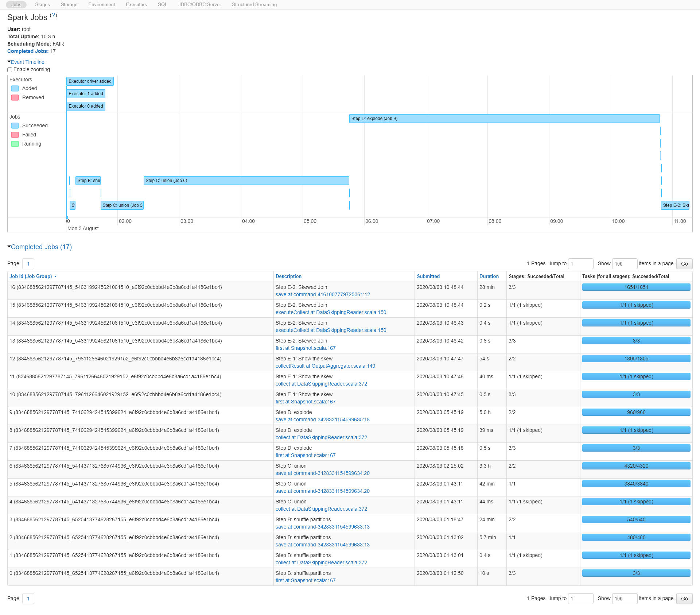
Task: Click submitted time 2020/08/03 02:25:02
Action: pyautogui.click(x=440, y=466)
